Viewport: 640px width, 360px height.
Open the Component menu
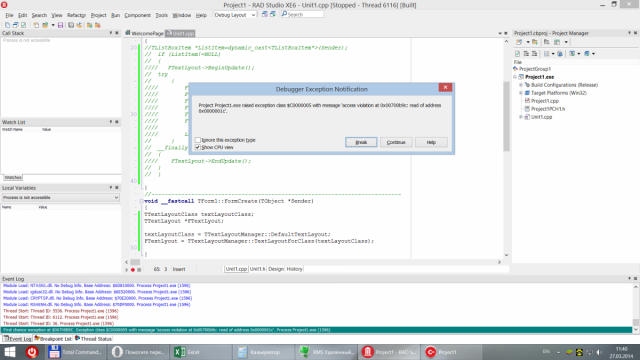(138, 15)
